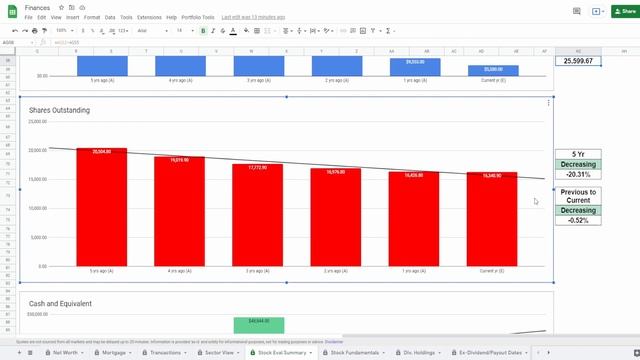Click the Share button
Image resolution: width=640 pixels, height=360 pixels.
click(x=625, y=11)
